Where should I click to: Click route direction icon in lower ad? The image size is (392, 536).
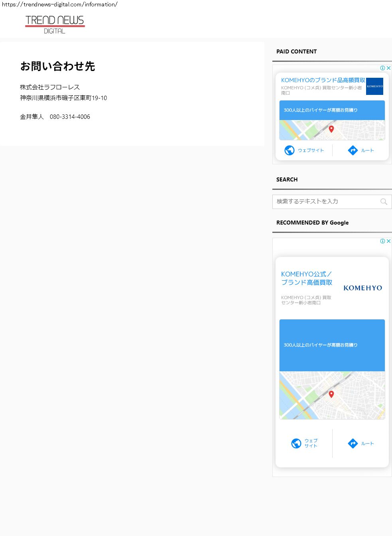pyautogui.click(x=353, y=443)
